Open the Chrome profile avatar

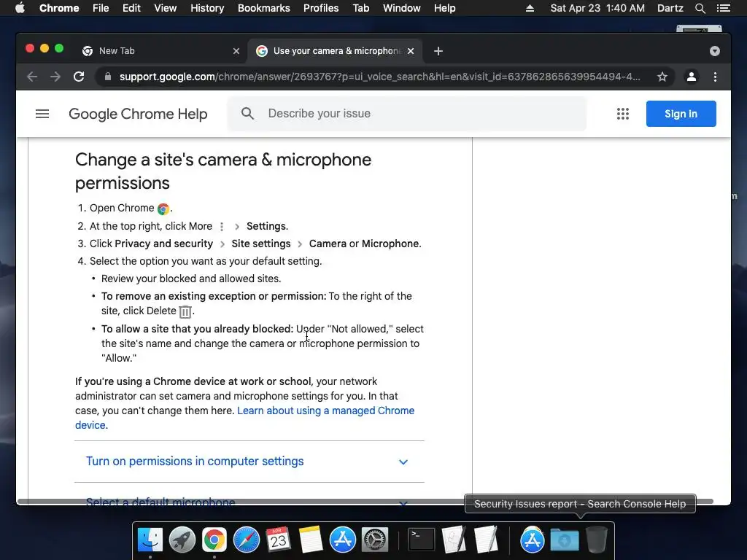click(x=692, y=77)
